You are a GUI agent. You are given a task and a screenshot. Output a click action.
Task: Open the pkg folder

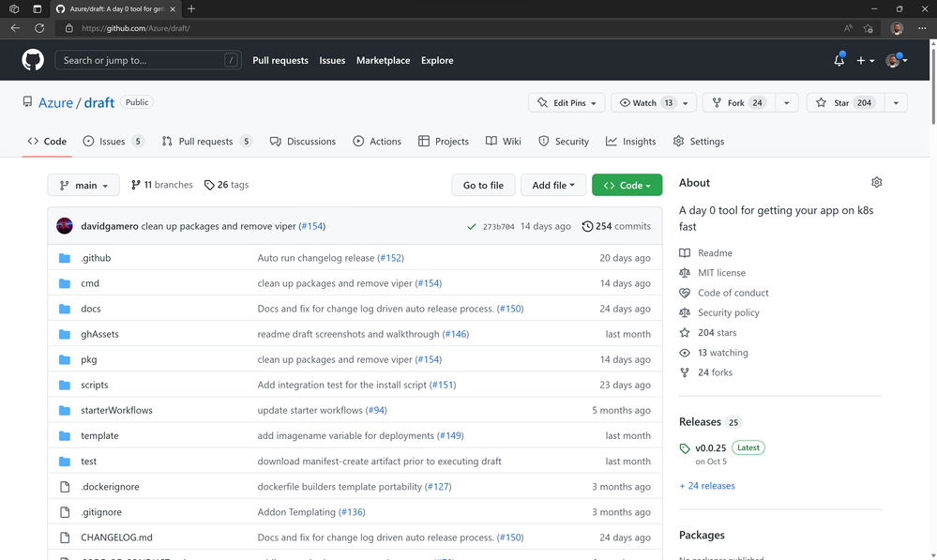pos(88,359)
